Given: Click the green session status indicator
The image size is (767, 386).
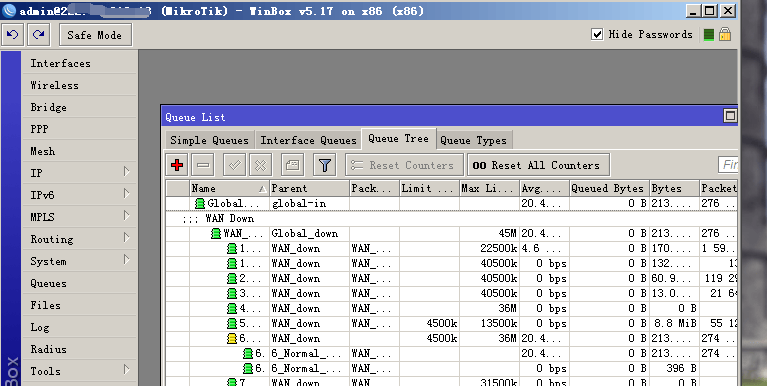Looking at the screenshot, I should (x=709, y=35).
